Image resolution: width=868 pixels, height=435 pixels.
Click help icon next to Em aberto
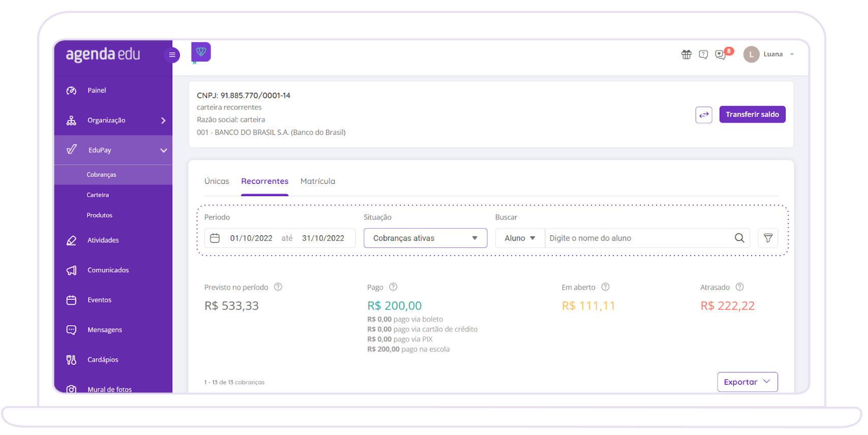point(605,287)
